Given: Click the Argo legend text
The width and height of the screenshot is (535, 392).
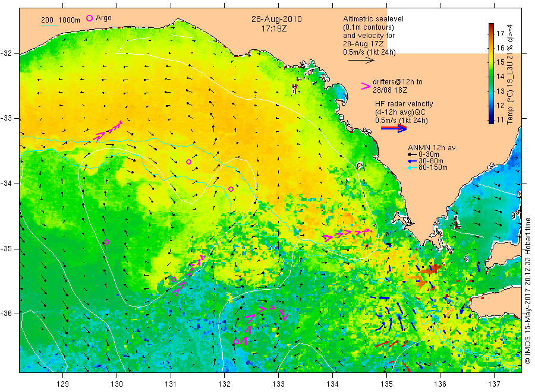Looking at the screenshot, I should pos(103,18).
